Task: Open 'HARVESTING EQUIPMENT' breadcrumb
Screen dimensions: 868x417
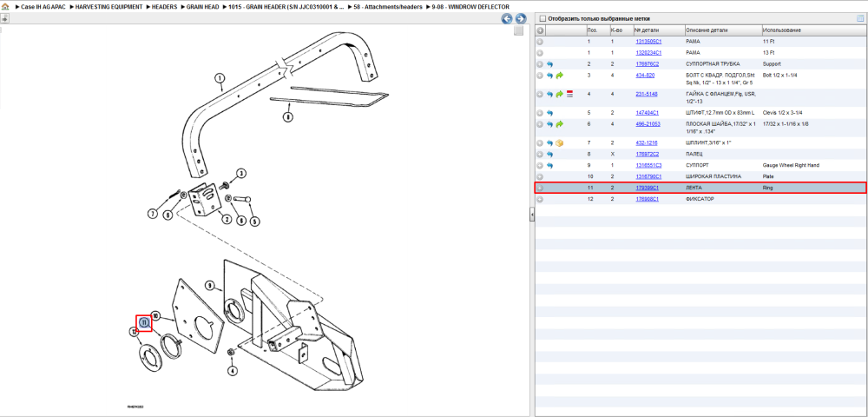Action: click(x=109, y=7)
